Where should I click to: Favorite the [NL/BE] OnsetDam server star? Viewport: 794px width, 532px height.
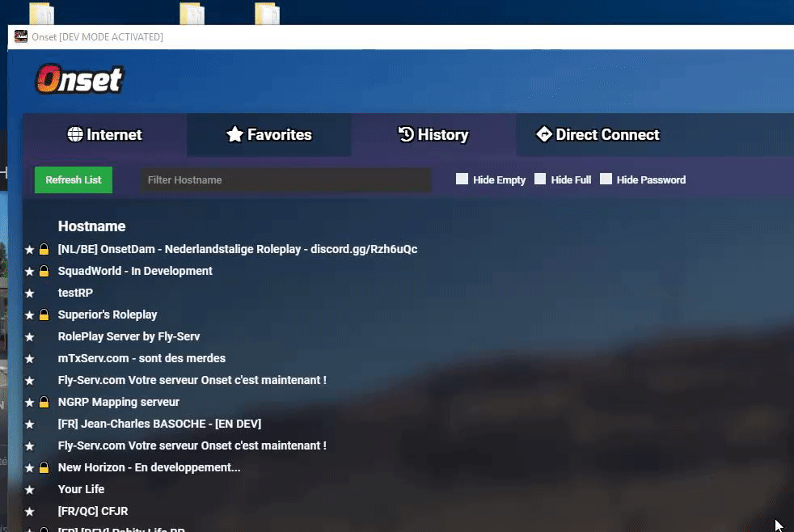29,250
